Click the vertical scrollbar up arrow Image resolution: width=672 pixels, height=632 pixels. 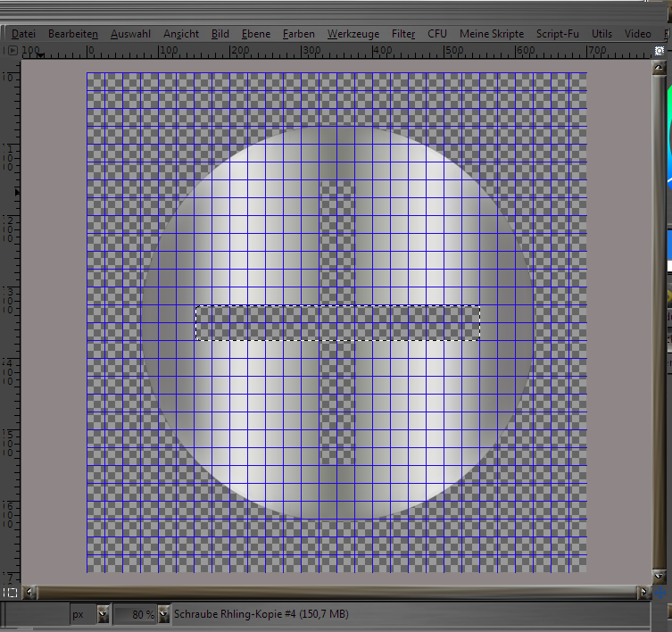[660, 67]
